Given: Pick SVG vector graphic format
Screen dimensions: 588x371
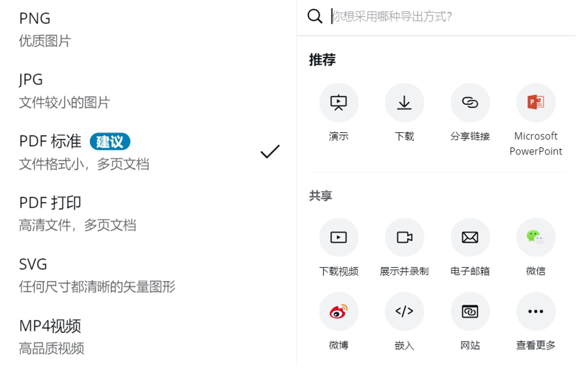Looking at the screenshot, I should tap(148, 275).
